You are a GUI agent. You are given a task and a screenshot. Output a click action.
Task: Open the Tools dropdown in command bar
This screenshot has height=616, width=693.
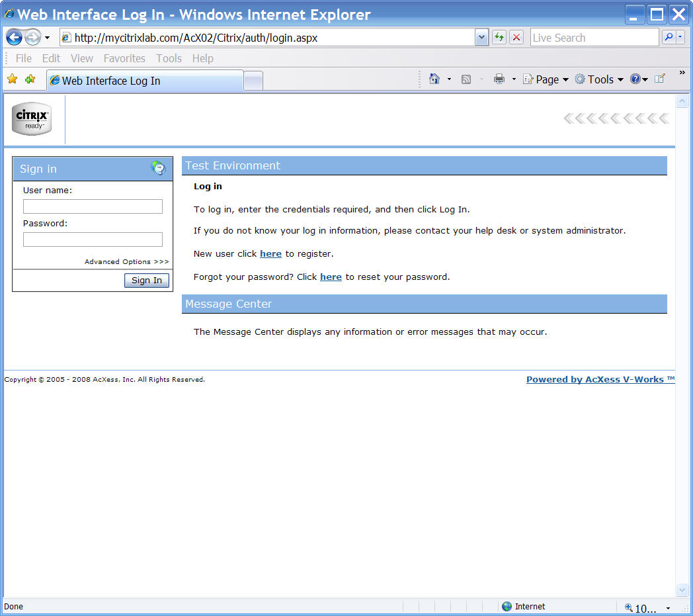pos(599,79)
